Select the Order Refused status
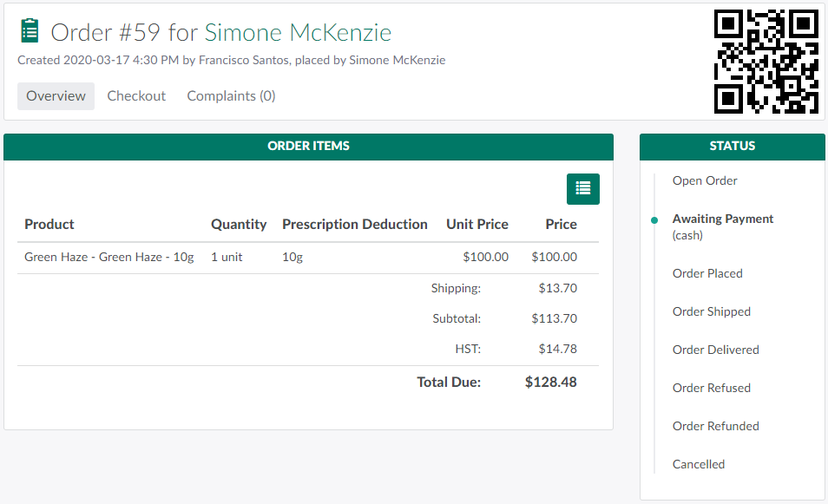 point(711,388)
